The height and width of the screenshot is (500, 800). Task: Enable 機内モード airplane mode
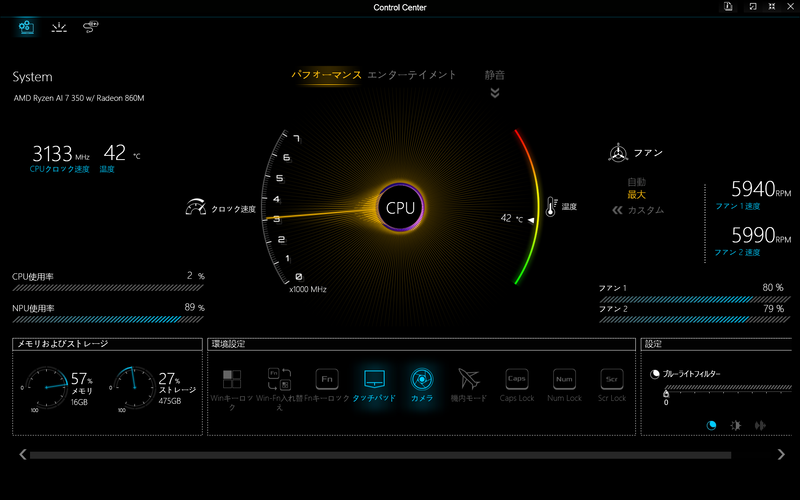click(x=468, y=386)
